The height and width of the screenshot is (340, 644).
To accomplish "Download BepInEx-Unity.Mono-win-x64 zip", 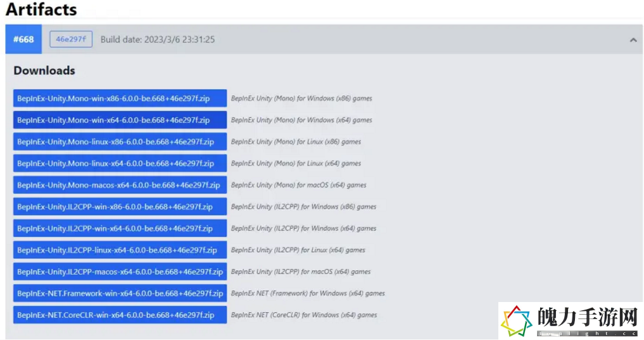I will click(120, 120).
